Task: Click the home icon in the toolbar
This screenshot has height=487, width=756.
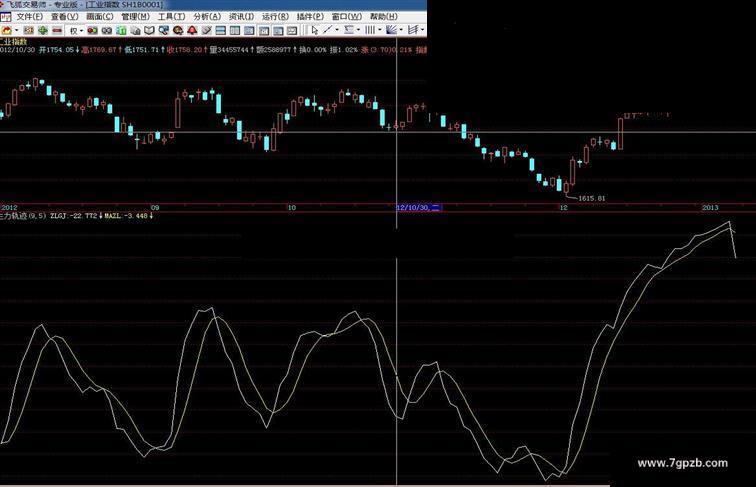Action: [x=6, y=30]
